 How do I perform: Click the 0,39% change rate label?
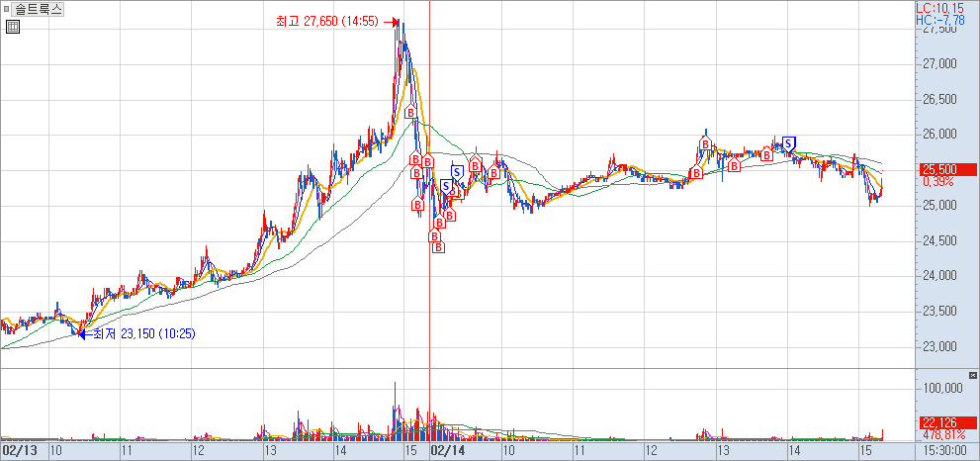[x=937, y=181]
